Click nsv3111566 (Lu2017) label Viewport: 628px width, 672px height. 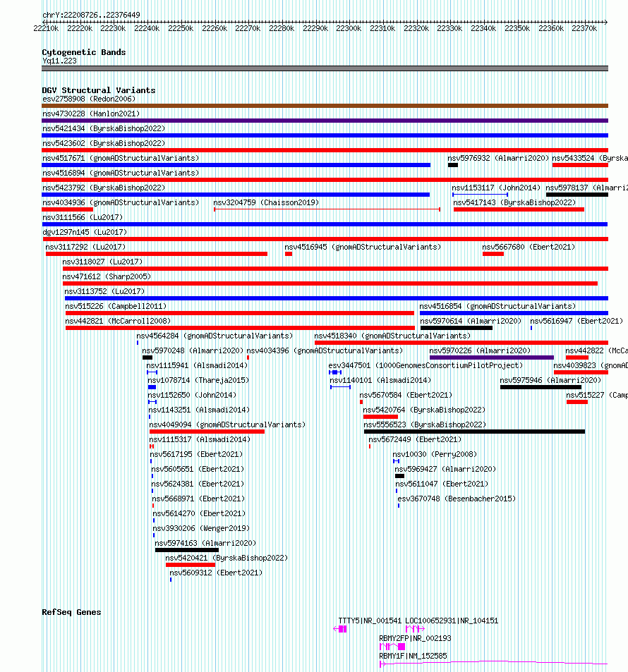tap(83, 217)
